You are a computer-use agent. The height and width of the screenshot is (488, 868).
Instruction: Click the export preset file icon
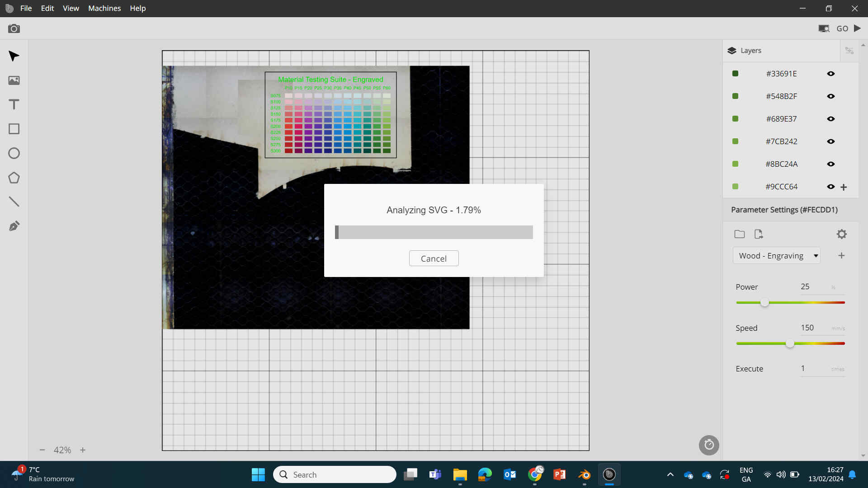(759, 234)
